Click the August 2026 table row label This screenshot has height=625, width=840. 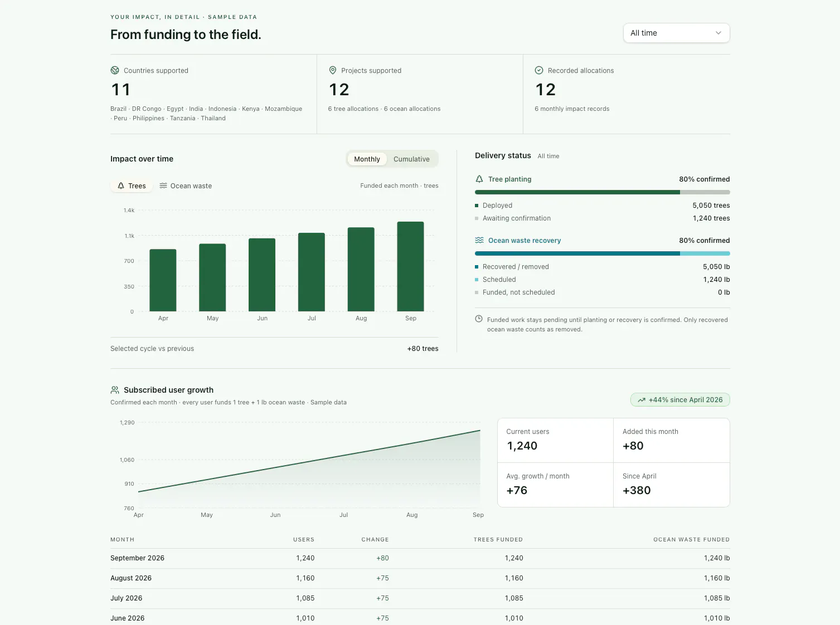(131, 578)
